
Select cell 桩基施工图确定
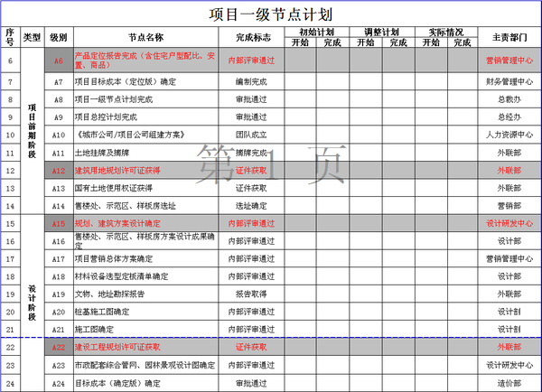(145, 312)
